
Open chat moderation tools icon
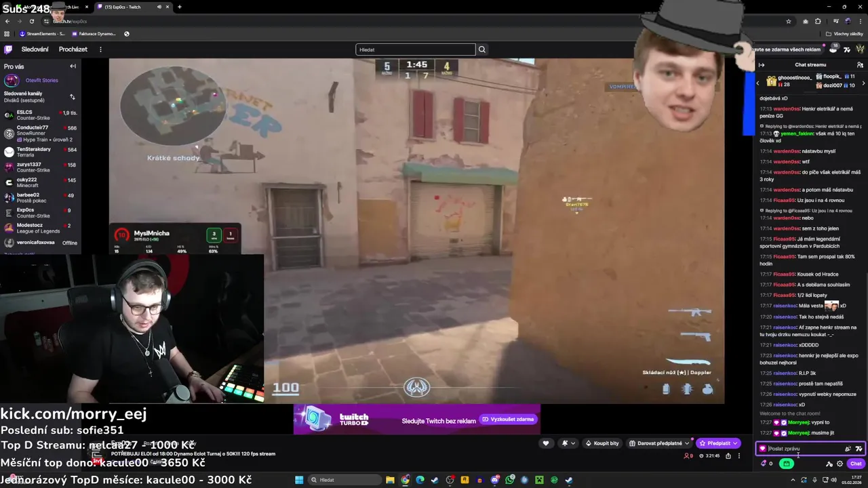click(x=829, y=464)
